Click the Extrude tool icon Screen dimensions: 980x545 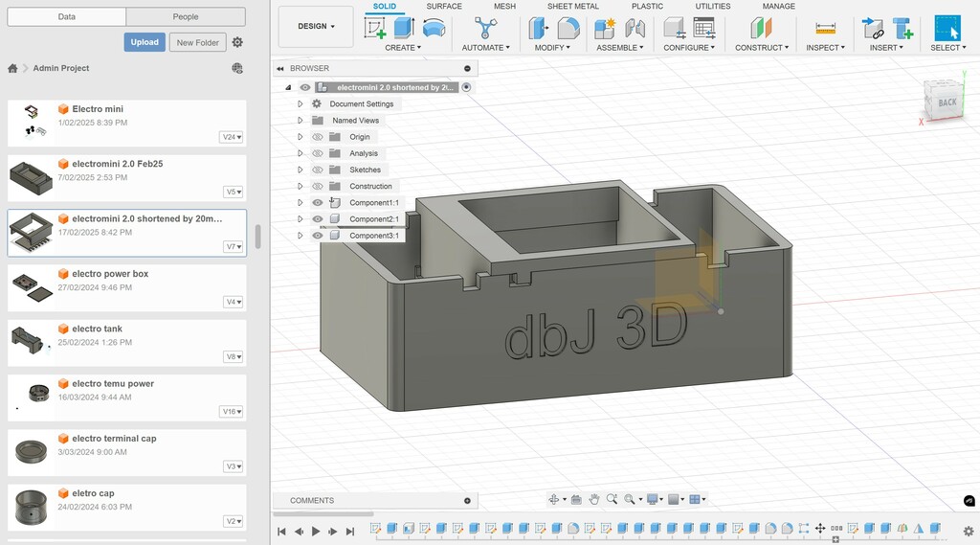point(404,28)
